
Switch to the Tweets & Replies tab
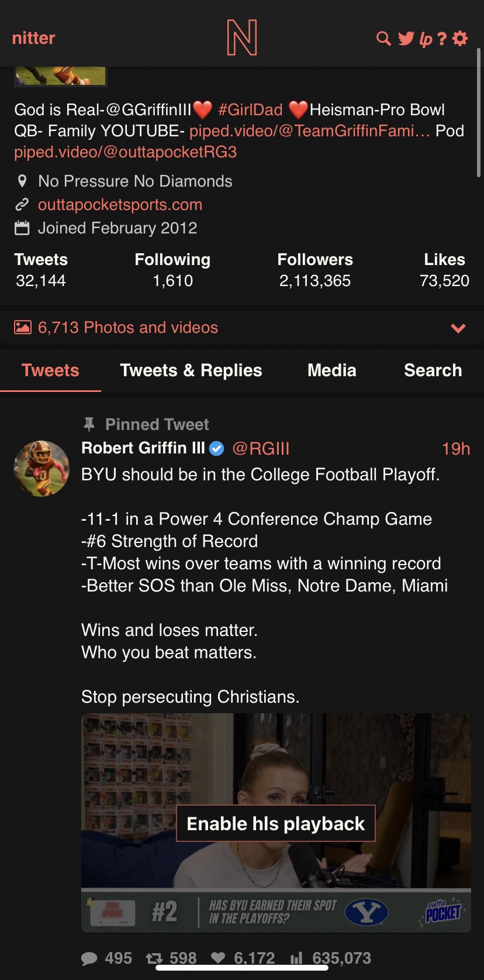pyautogui.click(x=191, y=370)
